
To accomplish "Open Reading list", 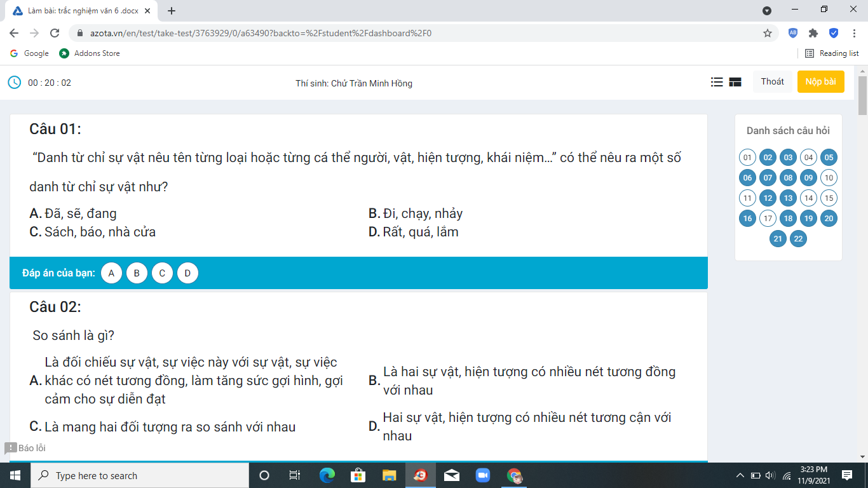I will coord(832,53).
